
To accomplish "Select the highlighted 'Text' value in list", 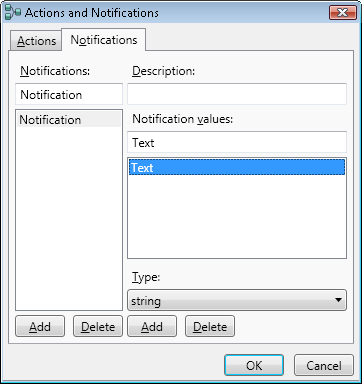I will tap(237, 167).
